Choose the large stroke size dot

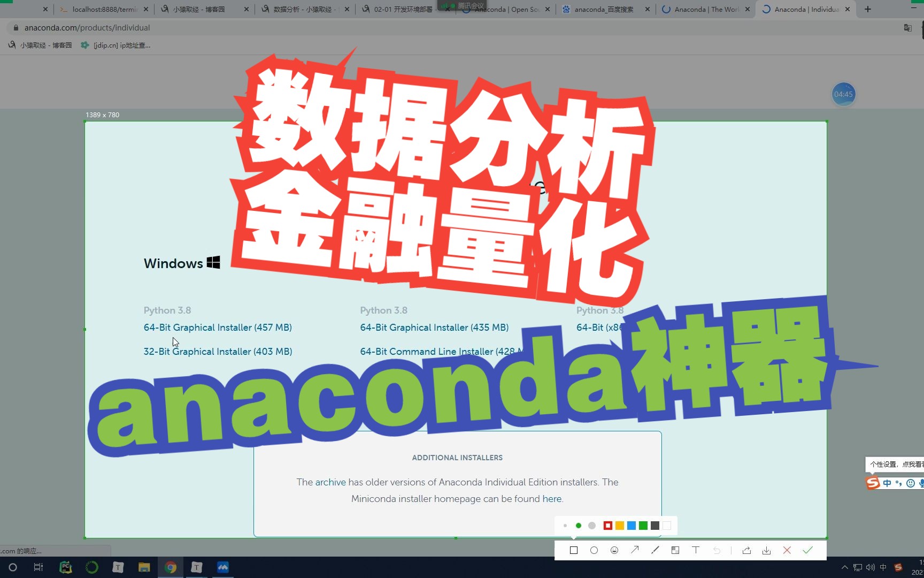(592, 526)
